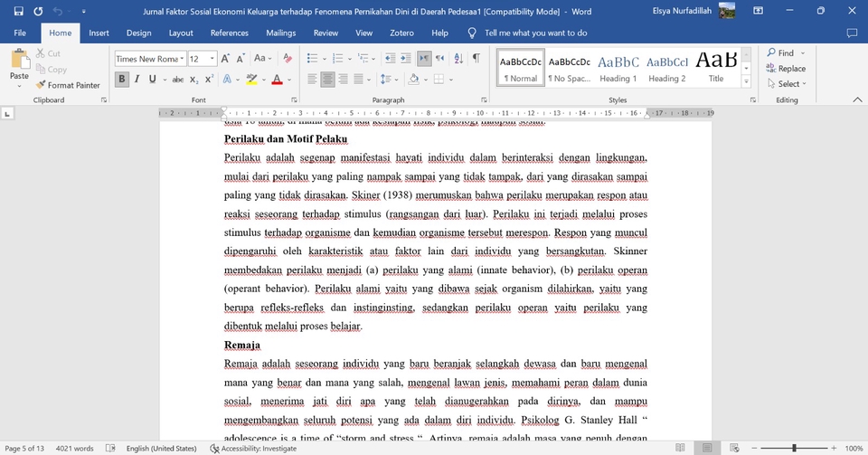Activate the Format Painter
The image size is (868, 455).
68,85
